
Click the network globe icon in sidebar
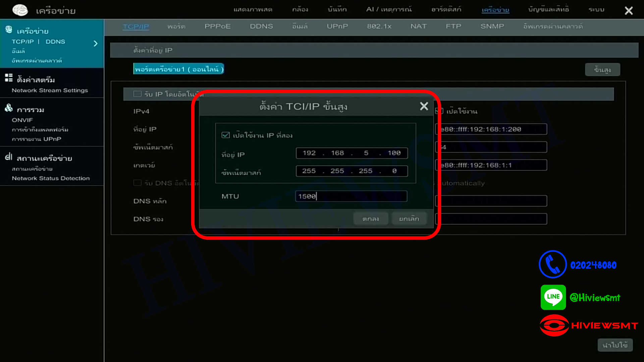(x=9, y=30)
